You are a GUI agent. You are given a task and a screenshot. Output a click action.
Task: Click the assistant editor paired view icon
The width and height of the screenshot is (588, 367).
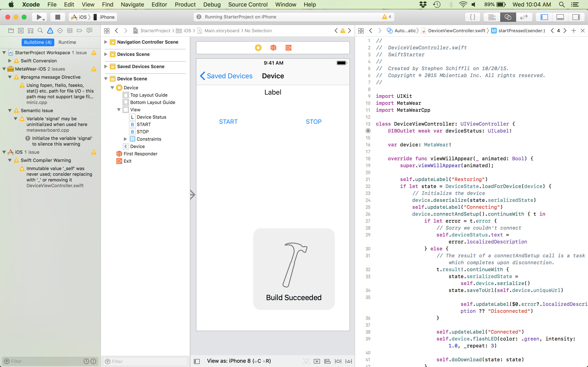(x=508, y=17)
